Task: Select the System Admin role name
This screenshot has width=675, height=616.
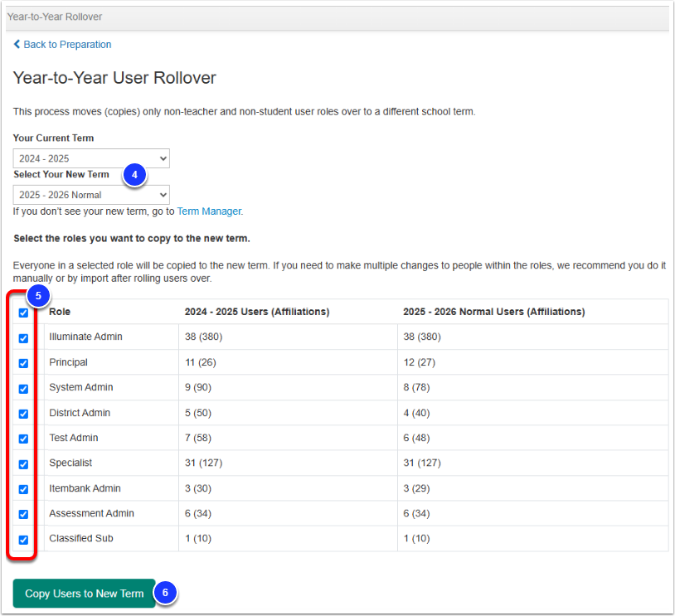Action: coord(81,387)
